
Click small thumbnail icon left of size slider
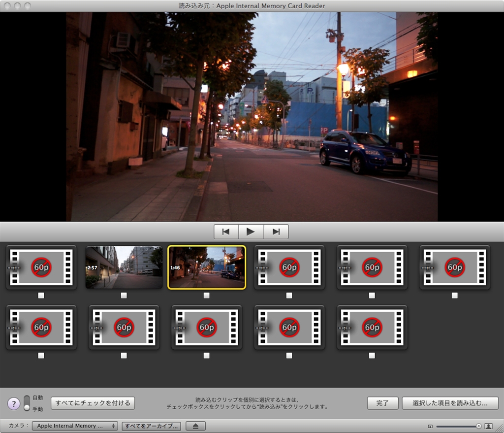pyautogui.click(x=430, y=426)
